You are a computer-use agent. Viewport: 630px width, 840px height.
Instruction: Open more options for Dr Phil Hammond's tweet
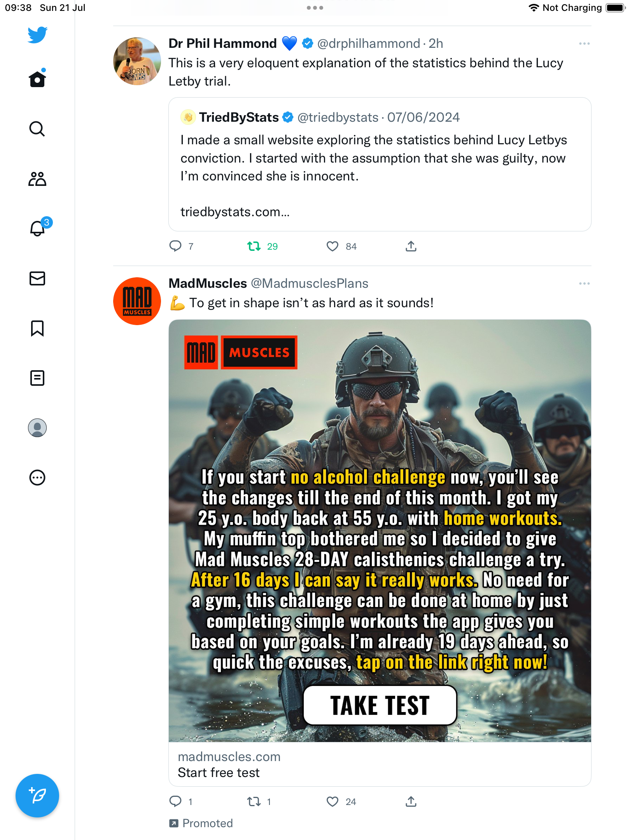point(584,44)
